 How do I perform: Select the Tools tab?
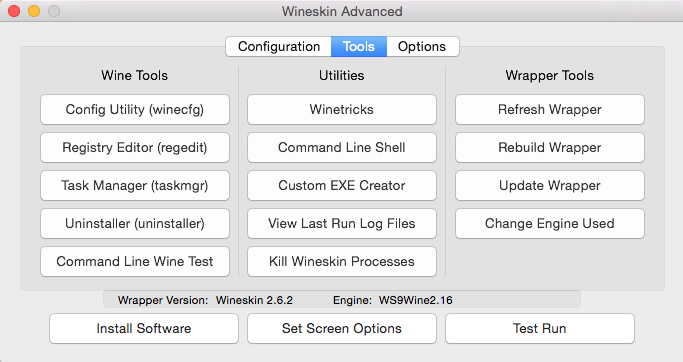pyautogui.click(x=359, y=47)
